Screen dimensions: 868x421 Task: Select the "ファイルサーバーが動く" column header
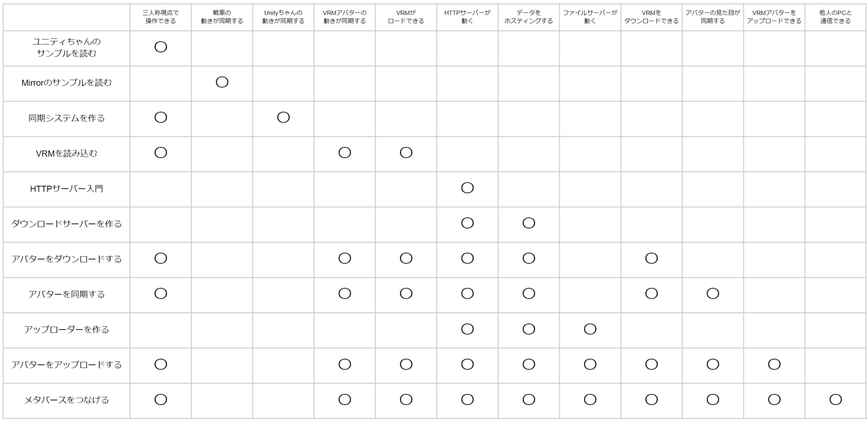tap(590, 17)
